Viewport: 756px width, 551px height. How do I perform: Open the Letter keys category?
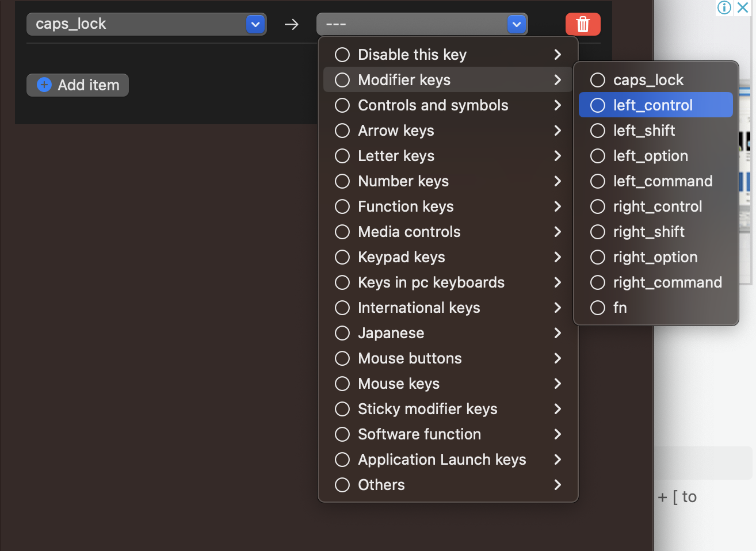(x=396, y=156)
